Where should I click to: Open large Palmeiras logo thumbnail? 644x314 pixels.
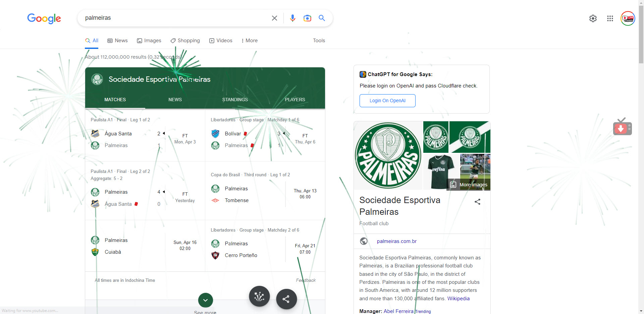[x=388, y=155]
